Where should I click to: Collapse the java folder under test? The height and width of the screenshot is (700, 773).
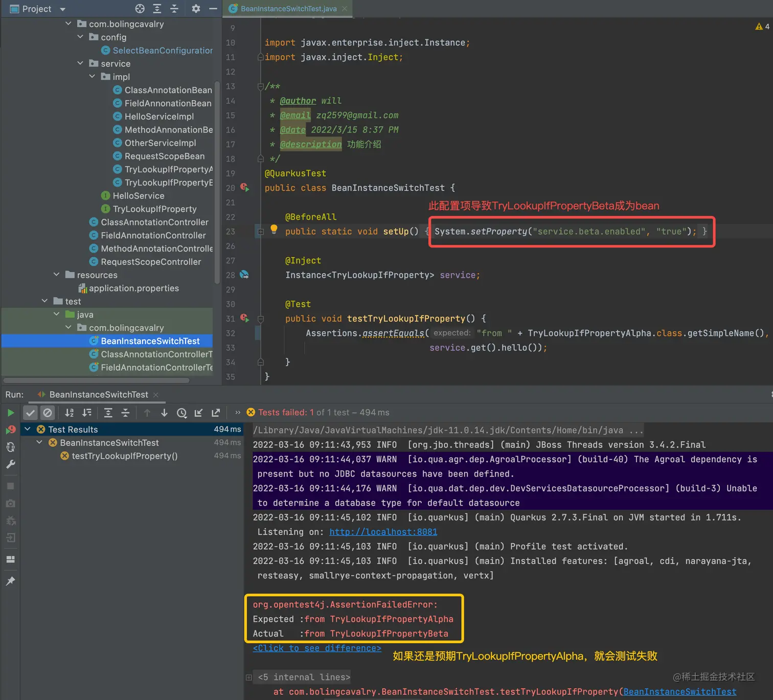click(57, 314)
